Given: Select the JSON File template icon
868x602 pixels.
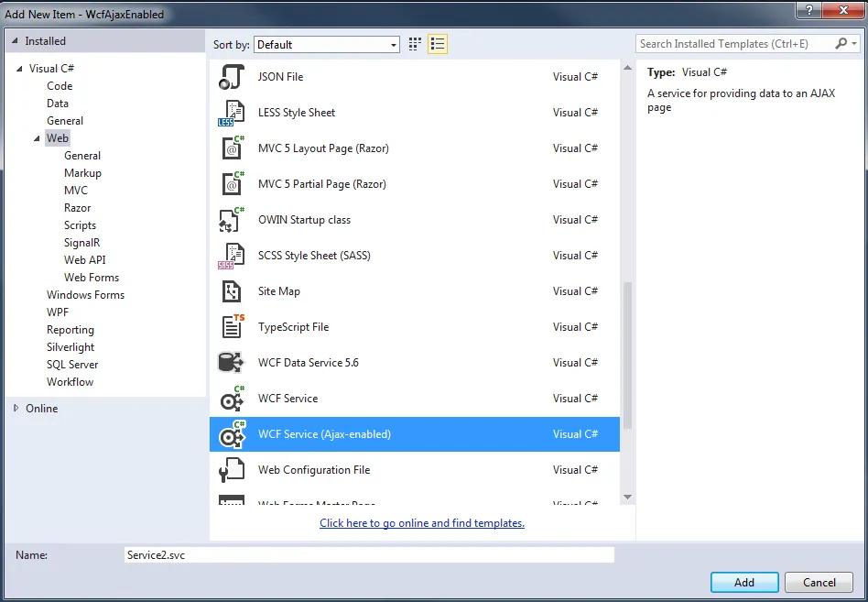Looking at the screenshot, I should [x=232, y=77].
